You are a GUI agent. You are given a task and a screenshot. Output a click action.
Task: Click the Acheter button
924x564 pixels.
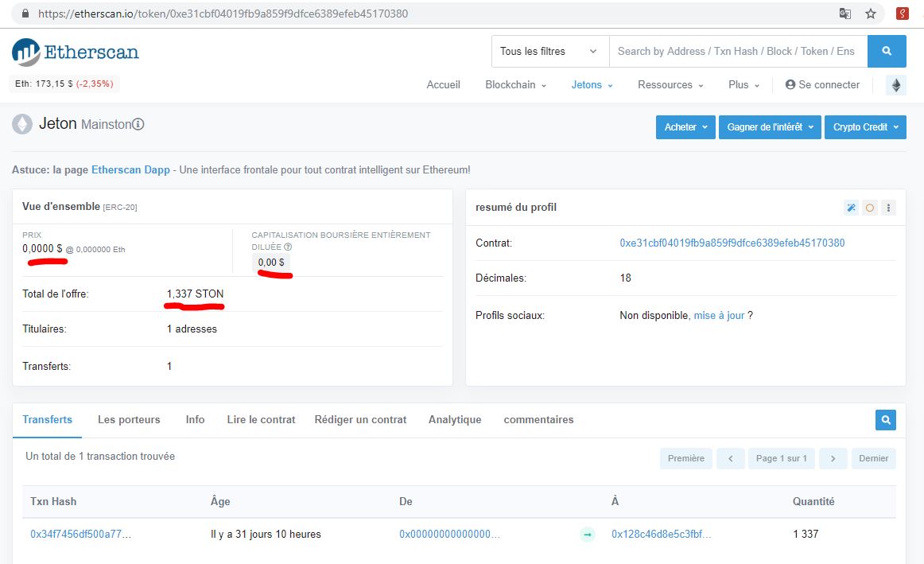pos(685,126)
